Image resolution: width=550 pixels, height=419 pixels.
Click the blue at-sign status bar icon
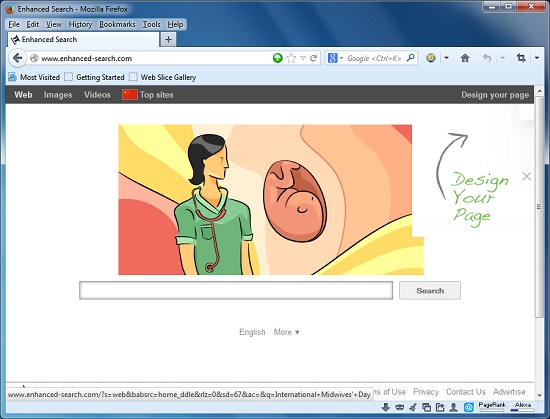(x=468, y=407)
